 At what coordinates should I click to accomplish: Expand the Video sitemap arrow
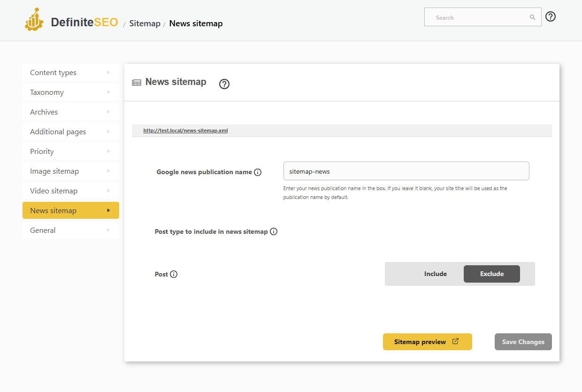pos(108,191)
